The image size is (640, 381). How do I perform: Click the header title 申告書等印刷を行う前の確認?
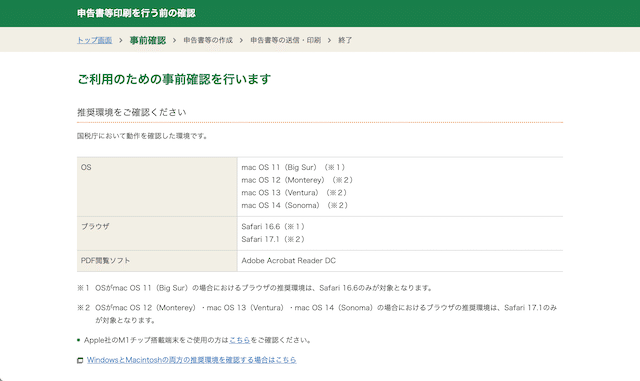pos(136,13)
